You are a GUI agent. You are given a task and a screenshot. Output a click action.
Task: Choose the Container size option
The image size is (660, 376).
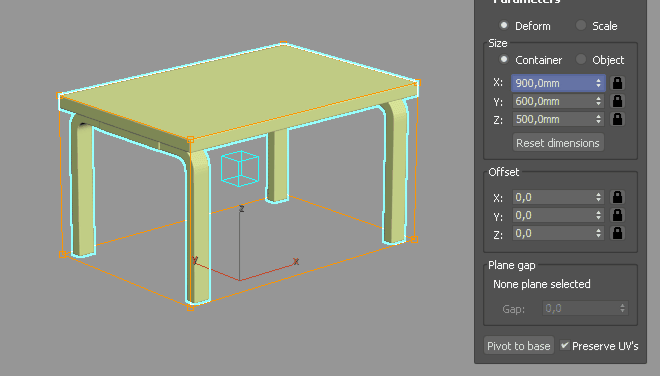tap(504, 59)
